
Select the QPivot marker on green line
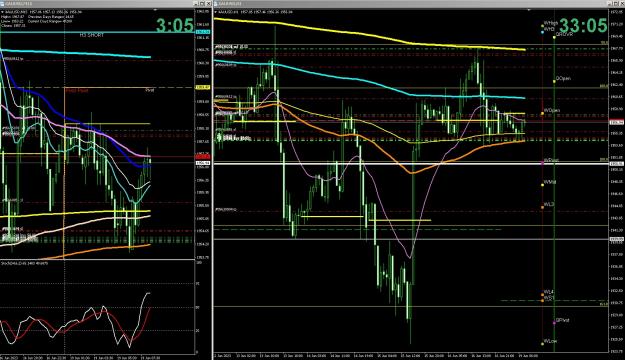point(554,323)
